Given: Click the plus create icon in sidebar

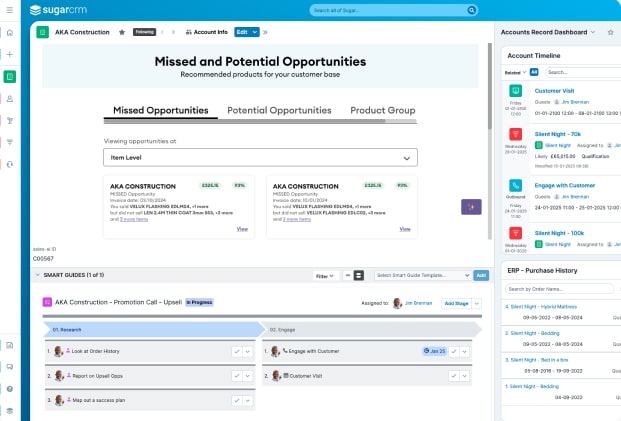Looking at the screenshot, I should coord(10,54).
